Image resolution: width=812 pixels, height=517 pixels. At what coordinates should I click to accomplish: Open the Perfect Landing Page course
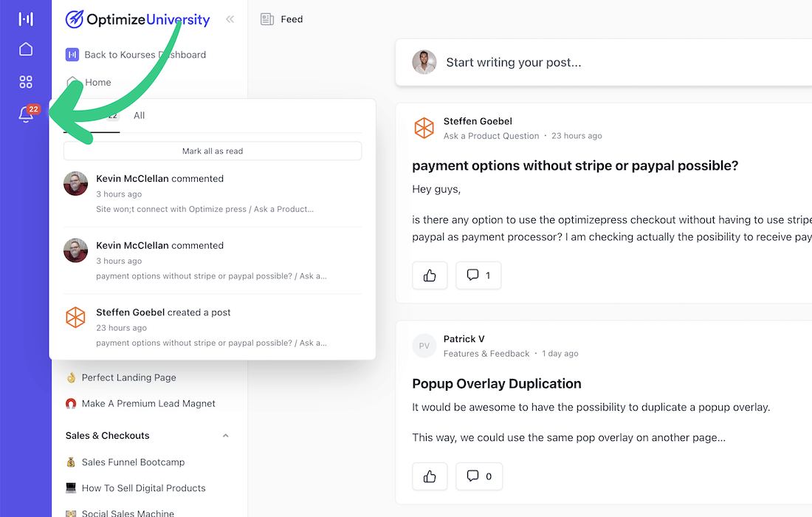tap(121, 377)
